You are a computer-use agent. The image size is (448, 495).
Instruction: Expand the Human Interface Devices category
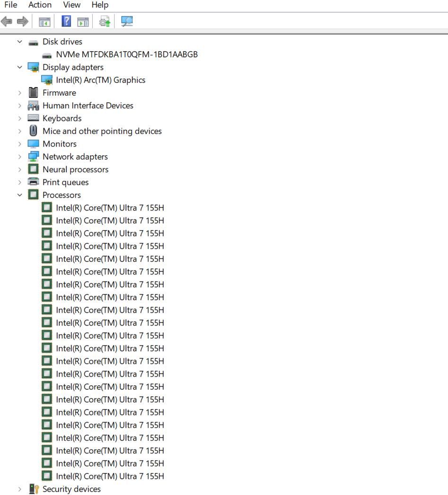[x=20, y=106]
